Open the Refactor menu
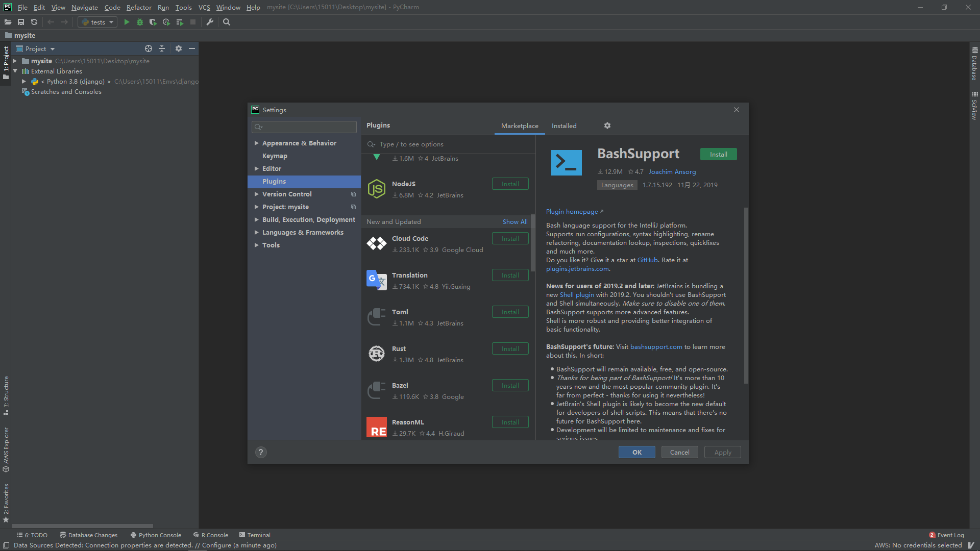Screen dimensions: 980x551 click(139, 7)
